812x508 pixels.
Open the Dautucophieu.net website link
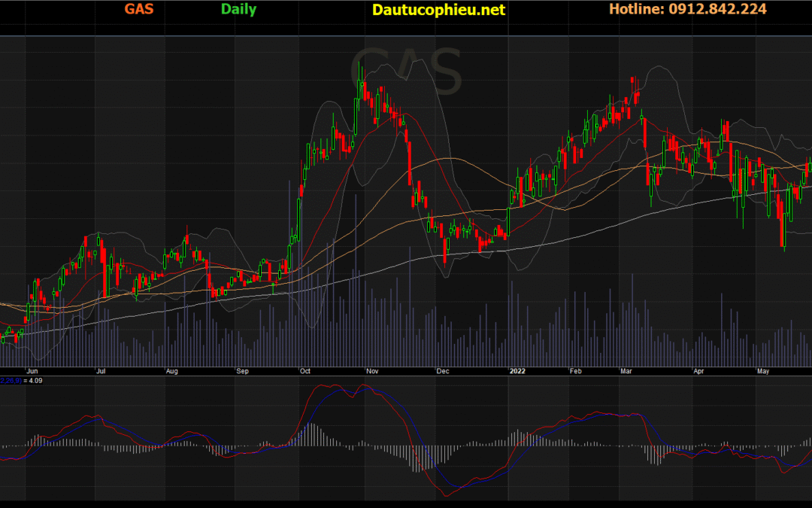pos(438,10)
